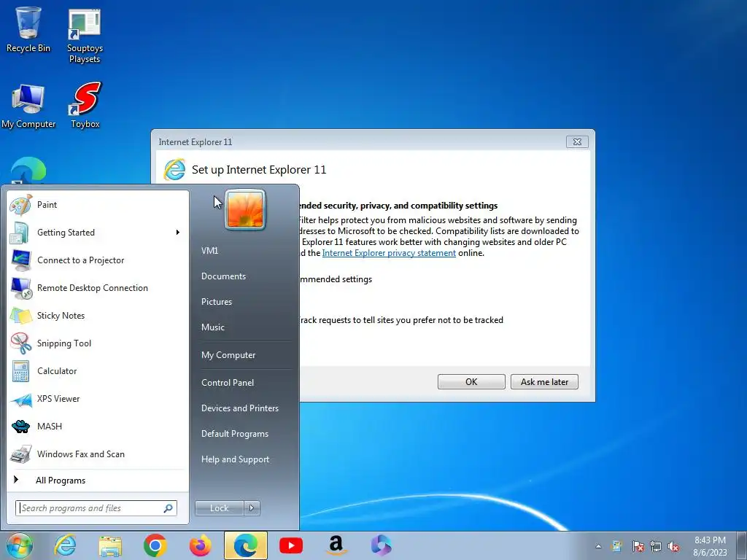Expand the Getting Started submenu arrow
Screen dimensions: 747x560
[x=178, y=233]
